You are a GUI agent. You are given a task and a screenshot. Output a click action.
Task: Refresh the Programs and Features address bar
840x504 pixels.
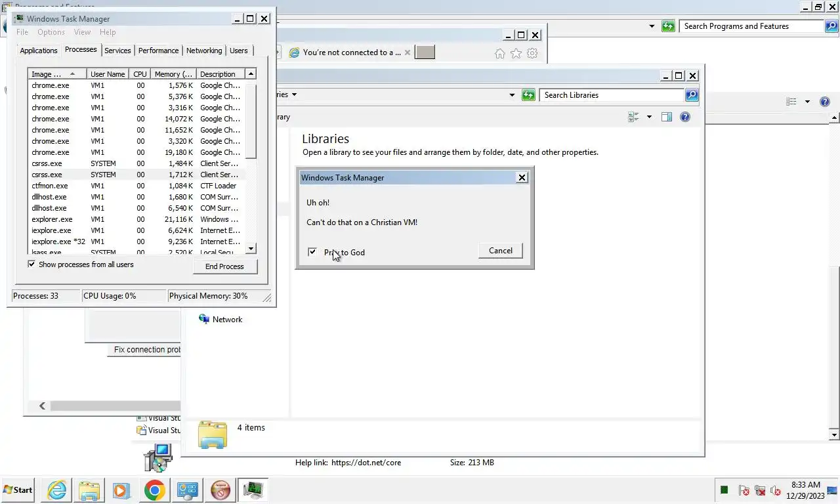(668, 26)
